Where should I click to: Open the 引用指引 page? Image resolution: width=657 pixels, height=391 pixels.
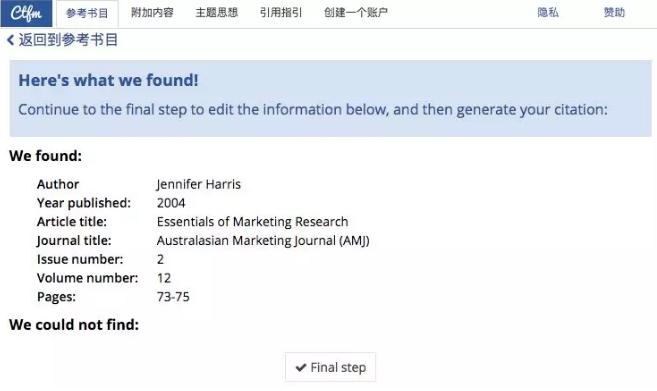click(281, 13)
